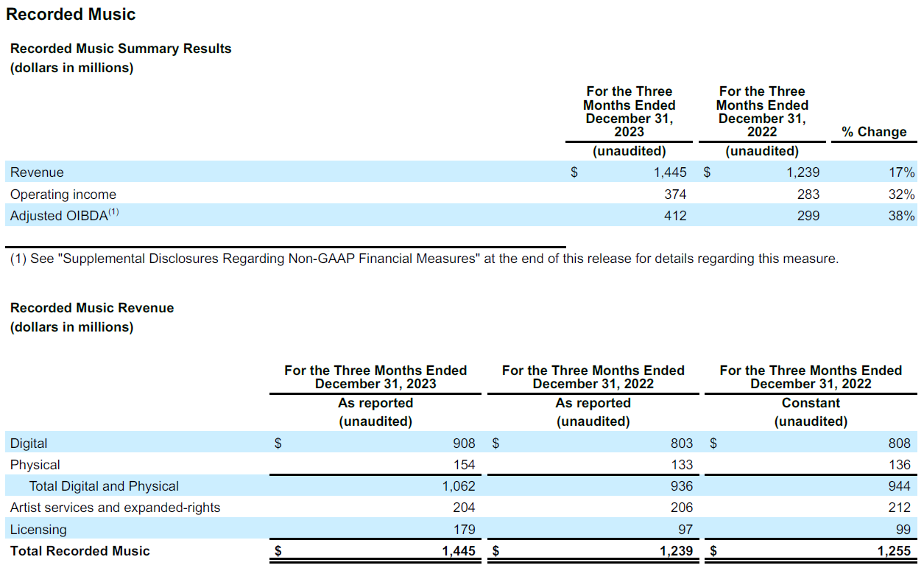Select Physical value 154
924x568 pixels.
tap(464, 465)
